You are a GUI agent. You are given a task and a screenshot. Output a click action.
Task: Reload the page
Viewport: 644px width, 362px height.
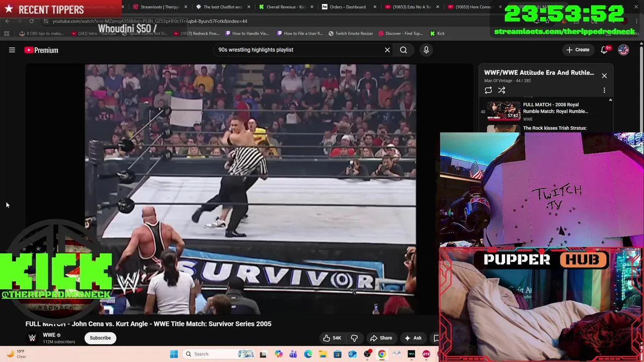tap(31, 21)
